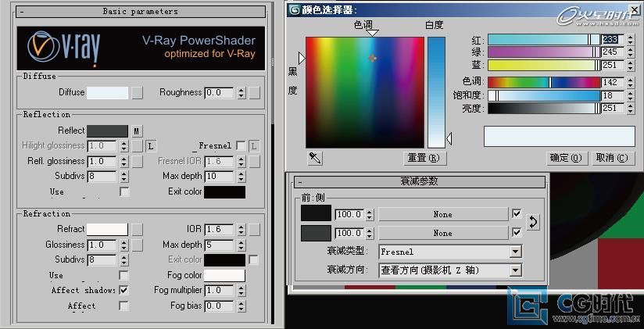Click the Roughness value field
Image resolution: width=644 pixels, height=329 pixels.
[x=219, y=93]
